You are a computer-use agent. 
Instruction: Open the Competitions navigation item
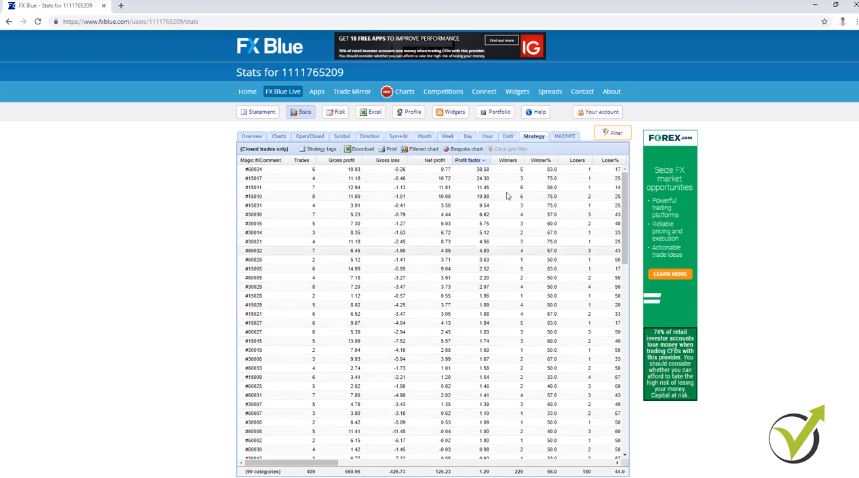click(x=443, y=91)
